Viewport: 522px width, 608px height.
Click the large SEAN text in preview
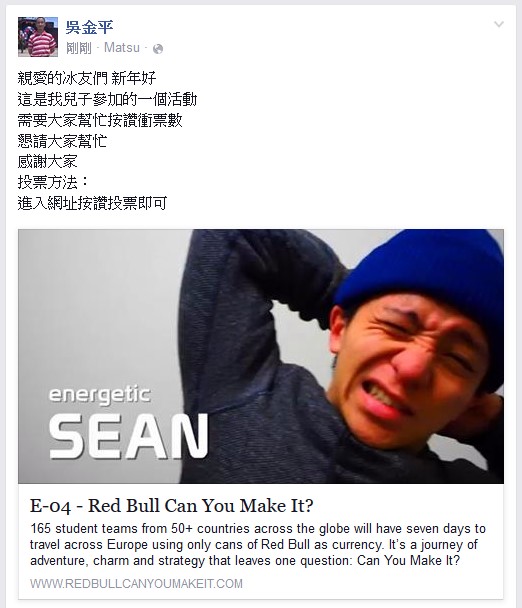[128, 436]
